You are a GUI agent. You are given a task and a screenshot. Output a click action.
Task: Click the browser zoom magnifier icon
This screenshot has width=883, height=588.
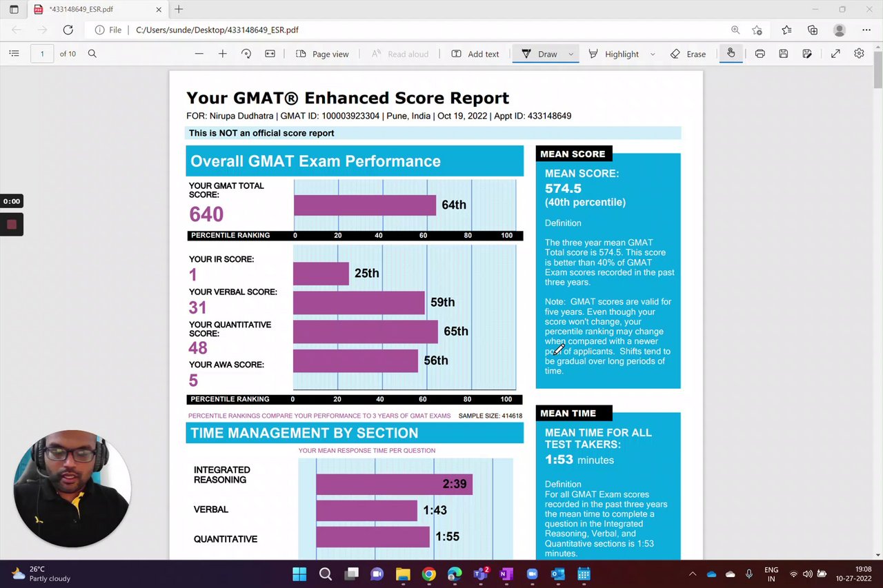[735, 30]
